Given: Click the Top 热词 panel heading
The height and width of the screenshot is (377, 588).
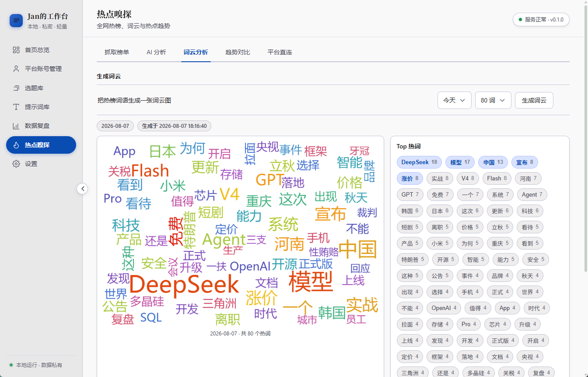Looking at the screenshot, I should 409,146.
